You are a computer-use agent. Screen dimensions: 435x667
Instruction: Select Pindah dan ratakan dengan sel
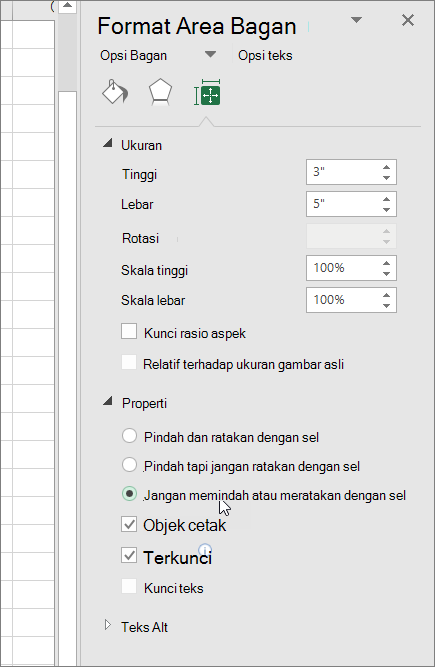[129, 436]
